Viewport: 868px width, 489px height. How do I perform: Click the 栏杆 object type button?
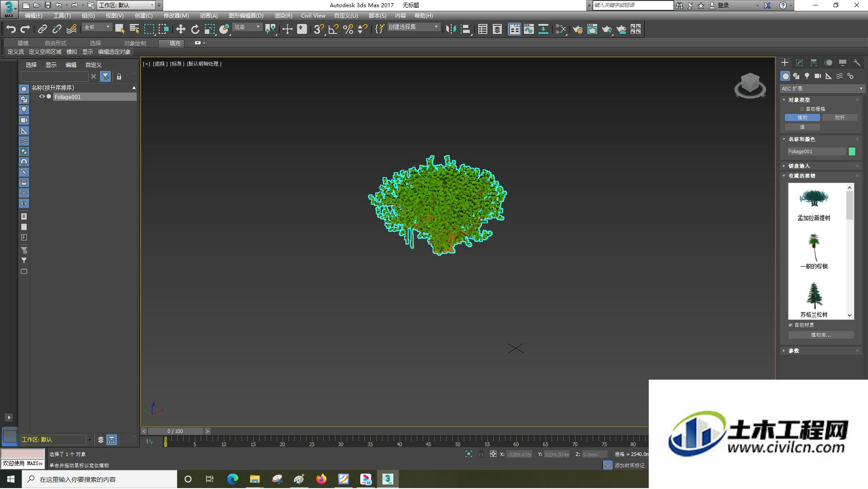tap(840, 118)
